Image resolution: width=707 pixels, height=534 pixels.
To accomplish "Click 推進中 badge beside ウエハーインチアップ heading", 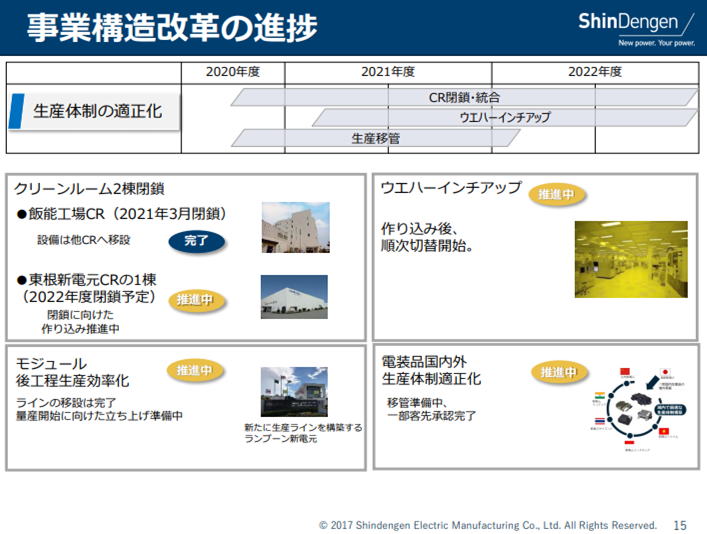I will point(557,195).
